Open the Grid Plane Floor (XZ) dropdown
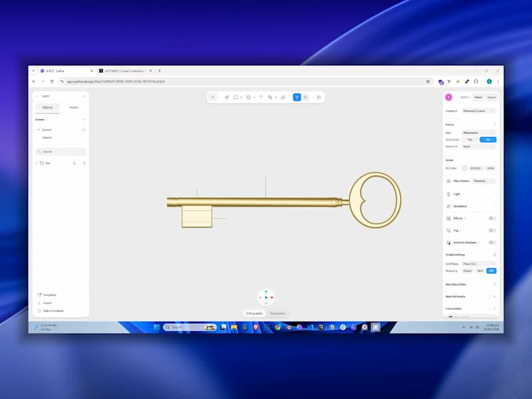 click(479, 264)
